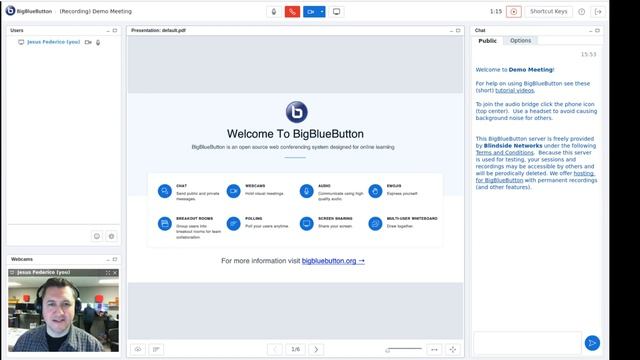The image size is (640, 360).
Task: Switch to the chat Options tab
Action: [x=520, y=40]
